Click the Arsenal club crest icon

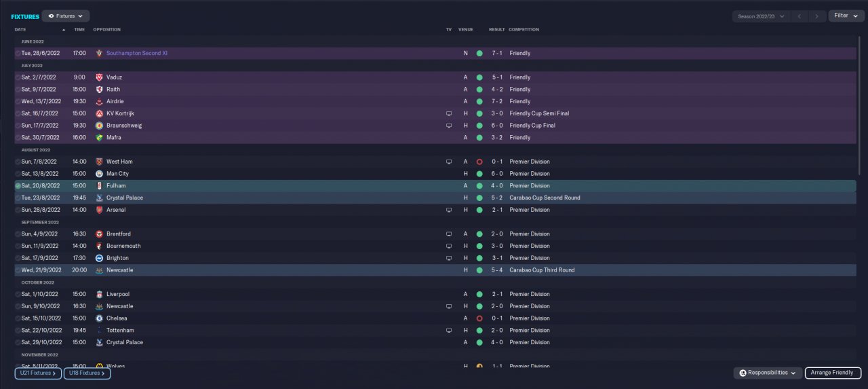[99, 210]
